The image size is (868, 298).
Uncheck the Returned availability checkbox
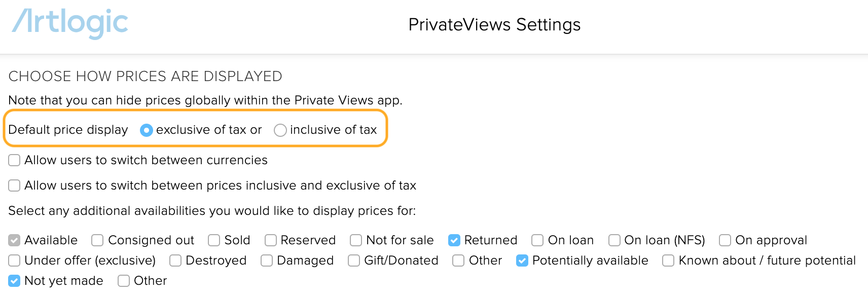coord(454,240)
